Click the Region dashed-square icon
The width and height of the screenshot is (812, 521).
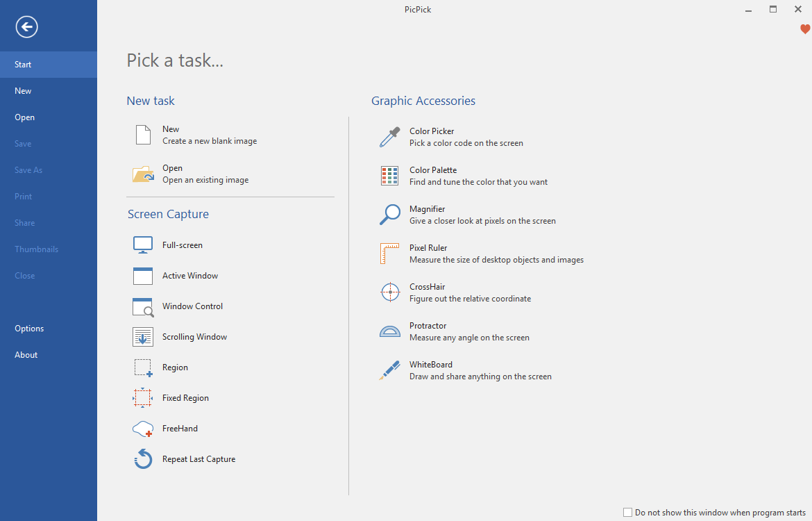(144, 368)
